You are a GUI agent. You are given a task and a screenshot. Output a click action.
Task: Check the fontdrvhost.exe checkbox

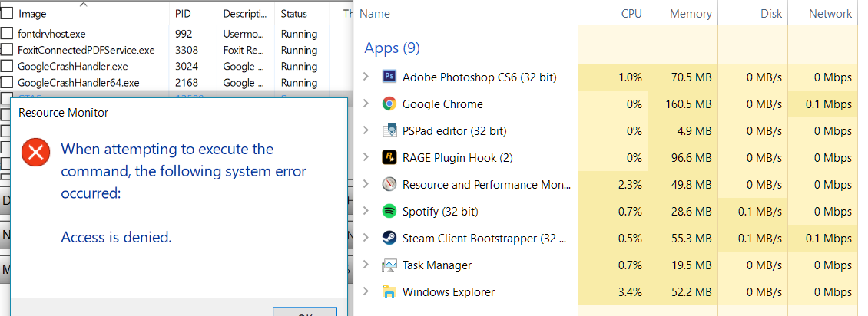[7, 34]
